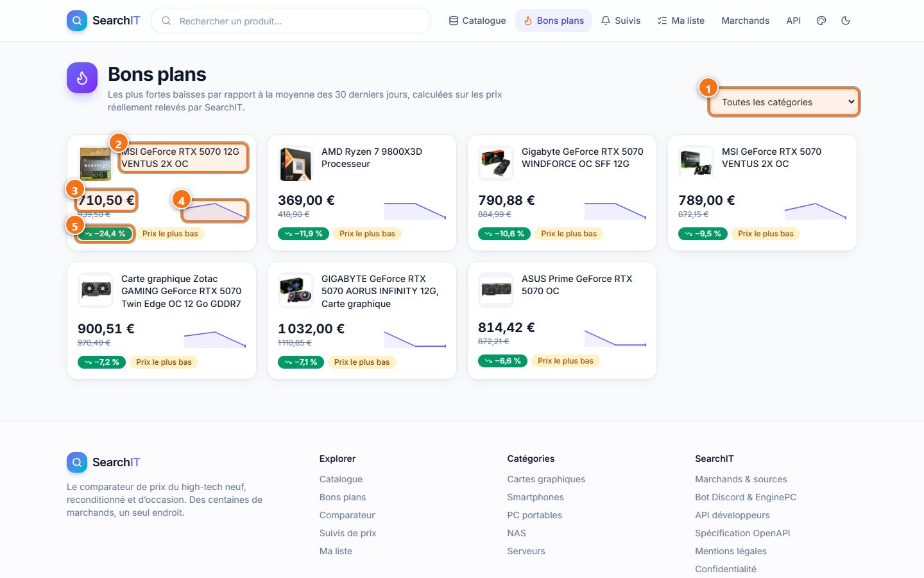Open the color theme palette icon
Viewport: 924px width, 578px height.
pos(821,21)
